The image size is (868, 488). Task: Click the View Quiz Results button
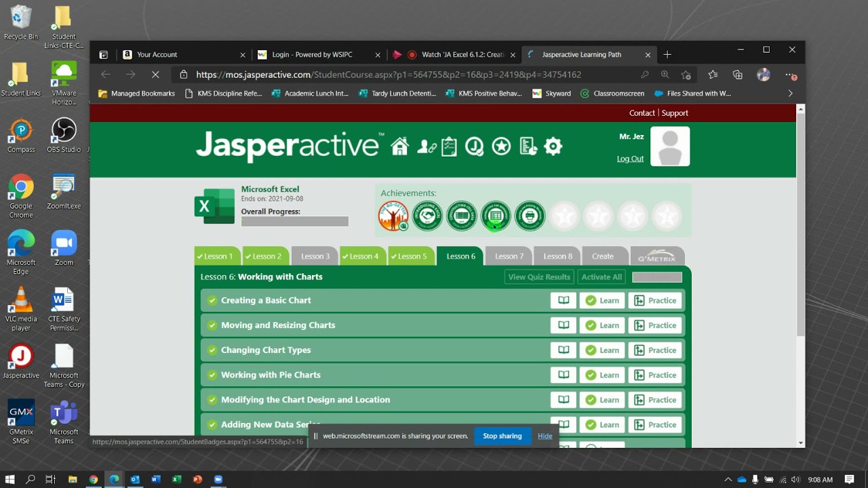point(539,277)
